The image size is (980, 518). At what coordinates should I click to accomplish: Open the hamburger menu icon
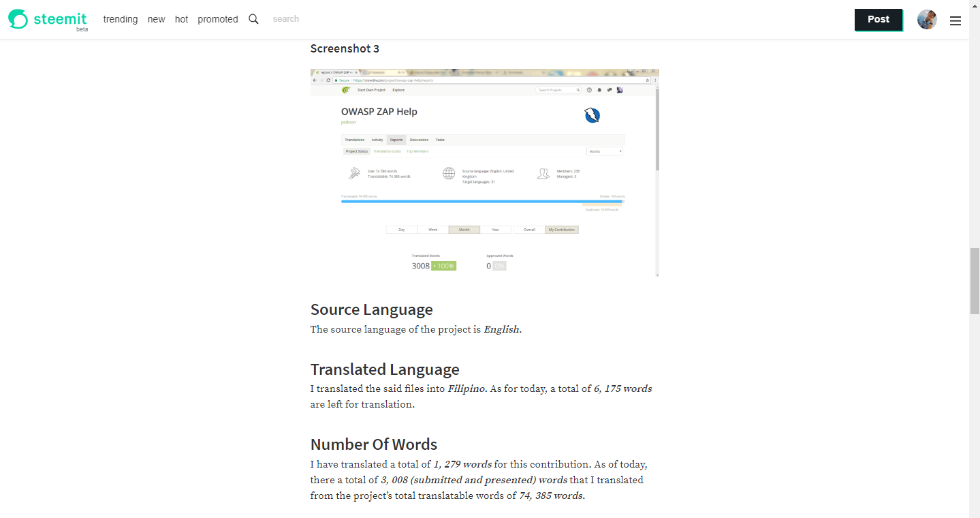point(955,20)
